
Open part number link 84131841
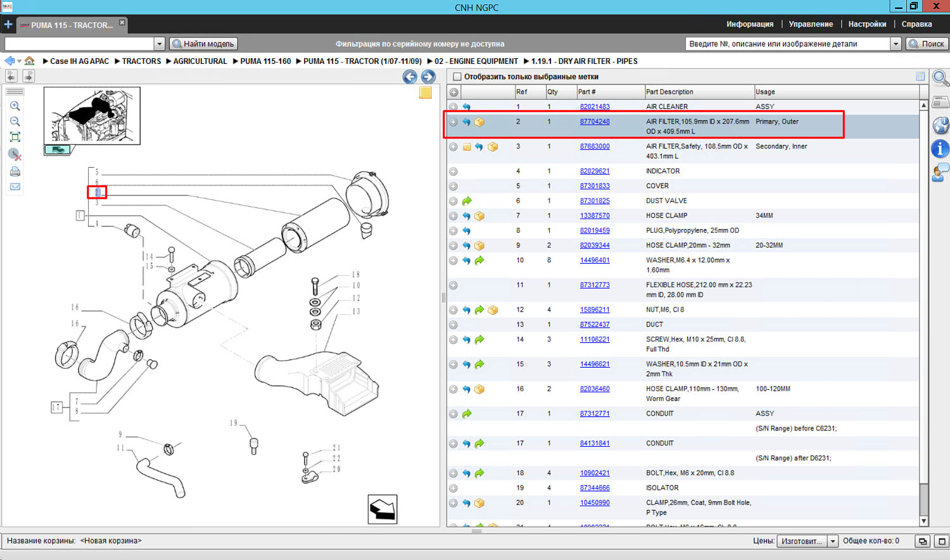(x=595, y=444)
